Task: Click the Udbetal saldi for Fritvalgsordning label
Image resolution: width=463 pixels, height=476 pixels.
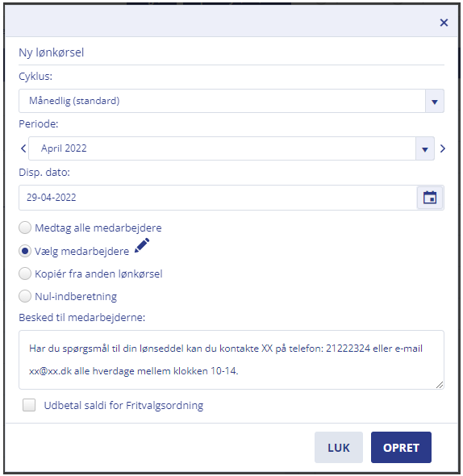Action: pos(123,405)
